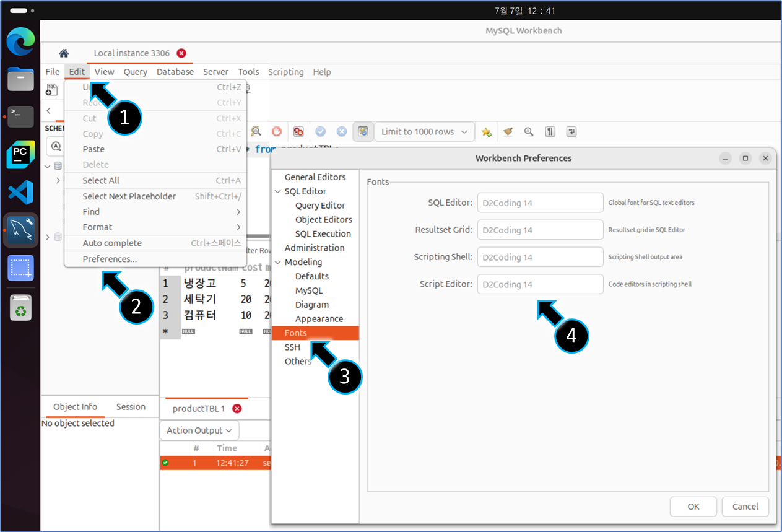Open the Tools menu

(x=248, y=72)
